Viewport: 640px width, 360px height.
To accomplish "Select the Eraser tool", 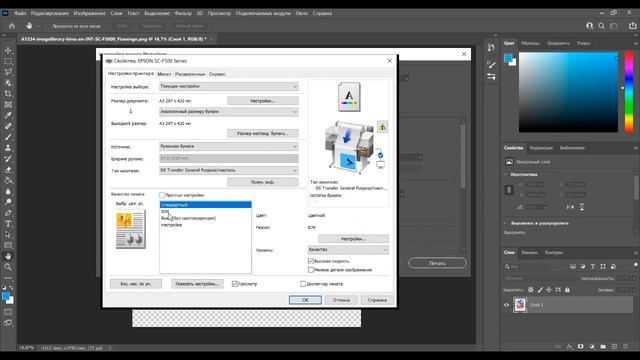I will point(8,169).
